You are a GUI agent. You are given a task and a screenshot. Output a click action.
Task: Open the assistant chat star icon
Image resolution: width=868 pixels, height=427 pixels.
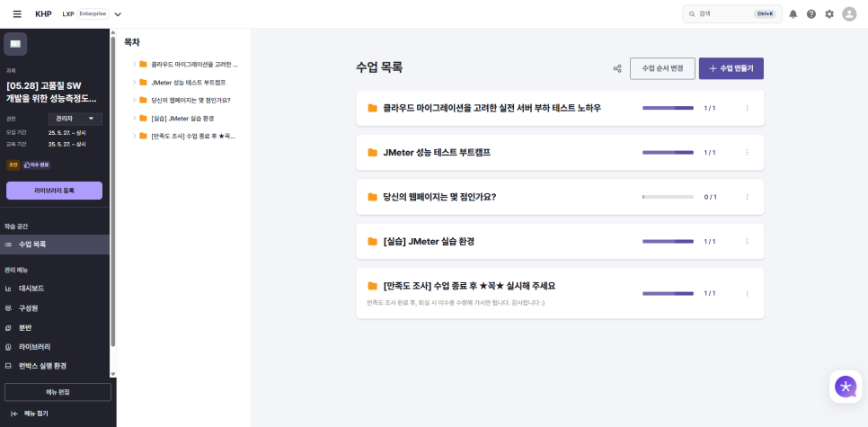point(846,386)
